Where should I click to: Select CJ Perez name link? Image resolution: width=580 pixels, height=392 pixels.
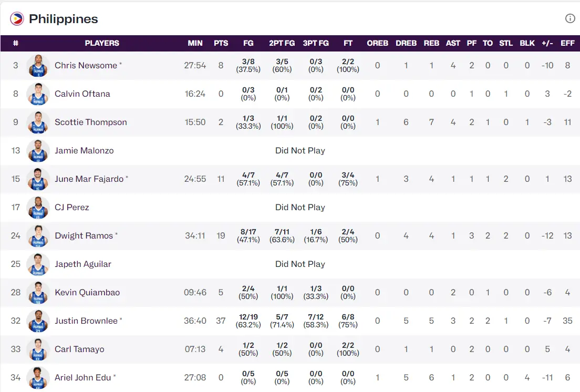[x=72, y=208]
